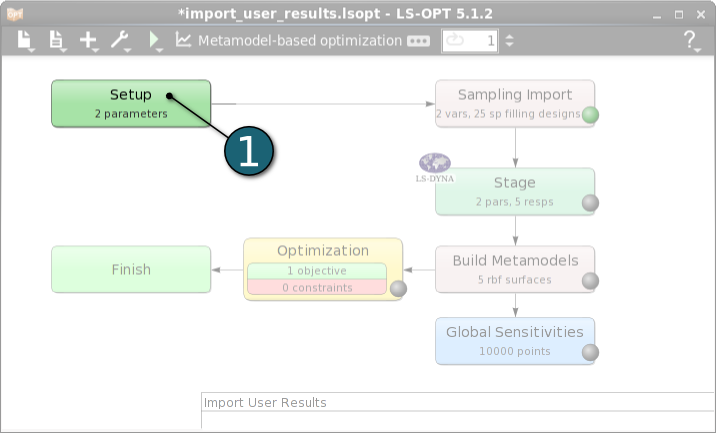Viewport: 716px width, 433px height.
Task: Open the Finish box
Action: 131,269
